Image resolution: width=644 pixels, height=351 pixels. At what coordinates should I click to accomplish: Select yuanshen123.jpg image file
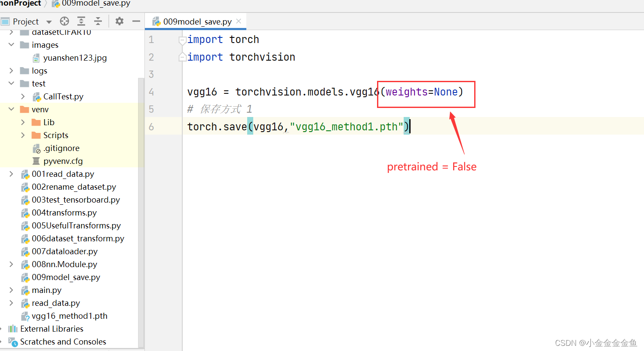75,58
